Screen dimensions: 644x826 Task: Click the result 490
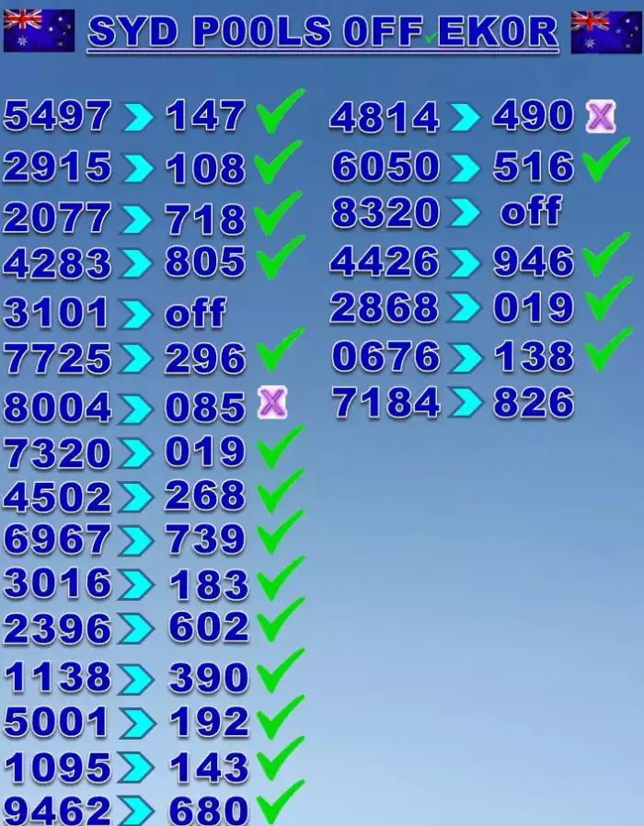pos(534,115)
